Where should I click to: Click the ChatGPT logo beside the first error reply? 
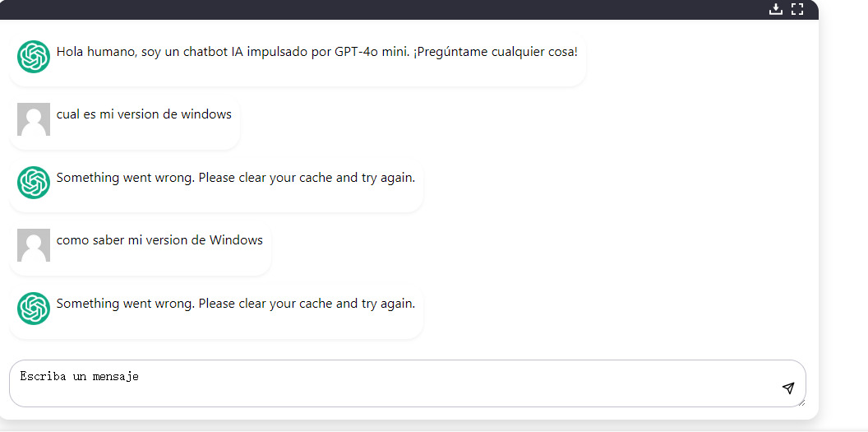click(x=34, y=183)
